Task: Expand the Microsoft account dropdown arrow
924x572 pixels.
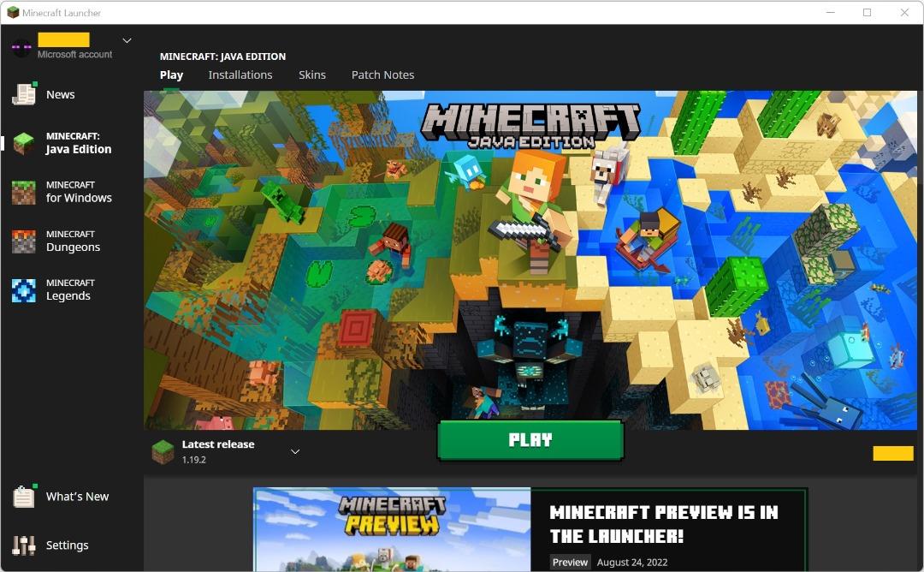Action: tap(127, 40)
